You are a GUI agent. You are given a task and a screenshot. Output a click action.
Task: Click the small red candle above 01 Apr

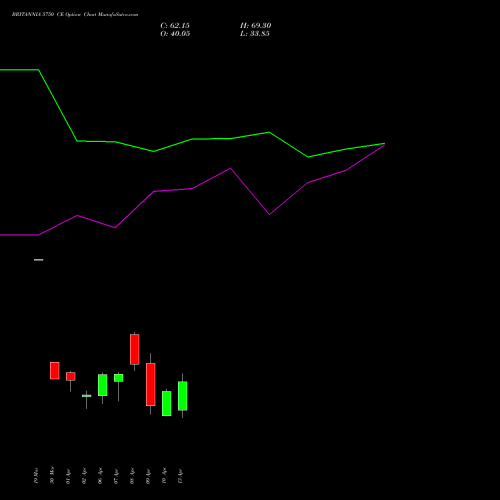tap(70, 376)
